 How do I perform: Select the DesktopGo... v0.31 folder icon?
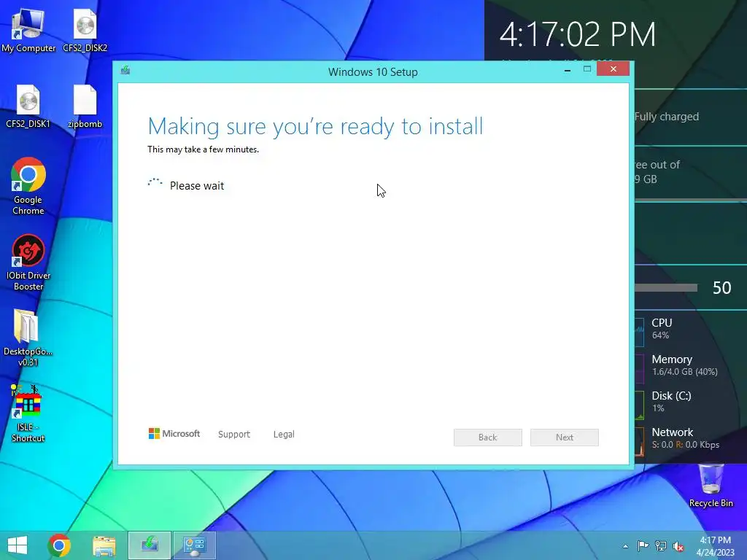coord(28,337)
